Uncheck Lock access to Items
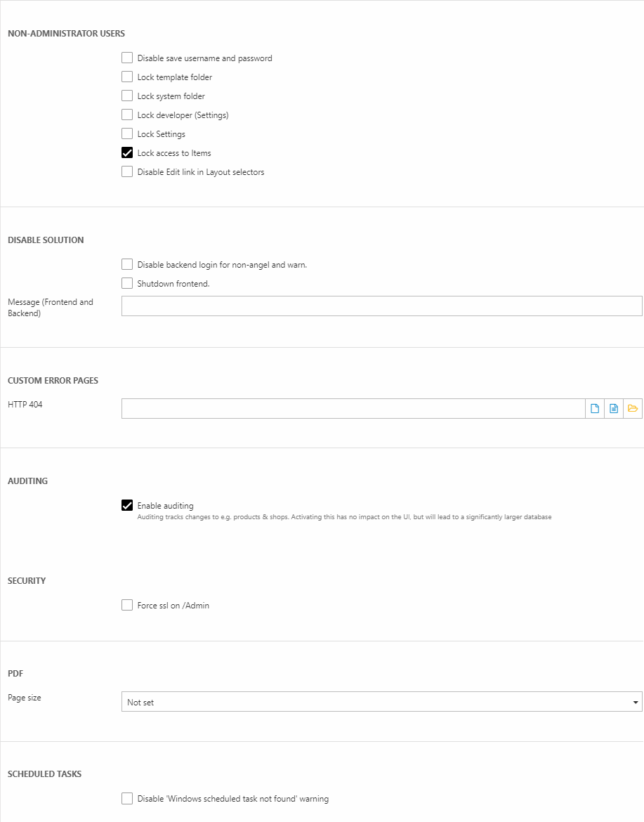 pos(127,153)
